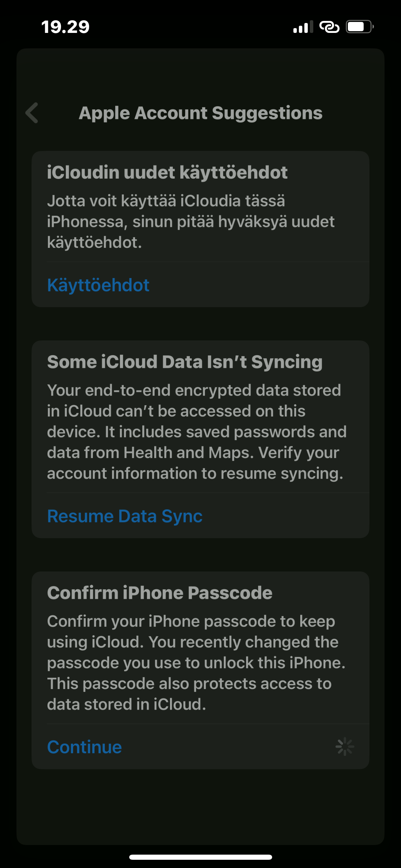Open the Käyttöehdot terms link
401x868 pixels.
[x=98, y=285]
